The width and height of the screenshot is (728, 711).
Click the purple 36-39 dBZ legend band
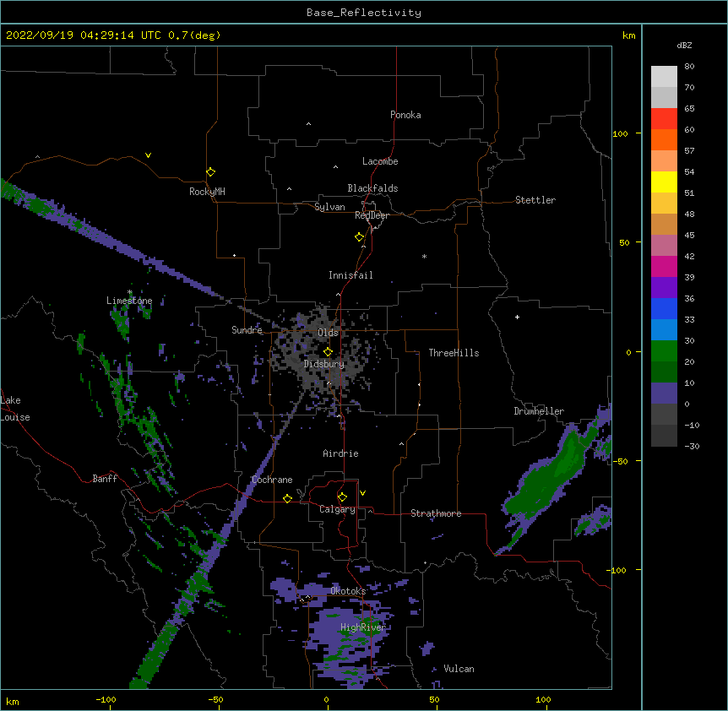pos(664,287)
